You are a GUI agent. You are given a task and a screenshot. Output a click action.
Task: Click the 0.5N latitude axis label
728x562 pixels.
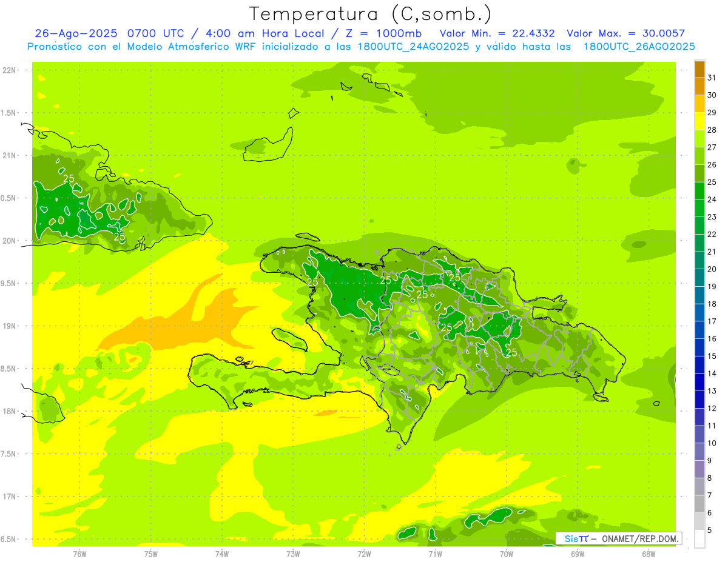[x=10, y=198]
